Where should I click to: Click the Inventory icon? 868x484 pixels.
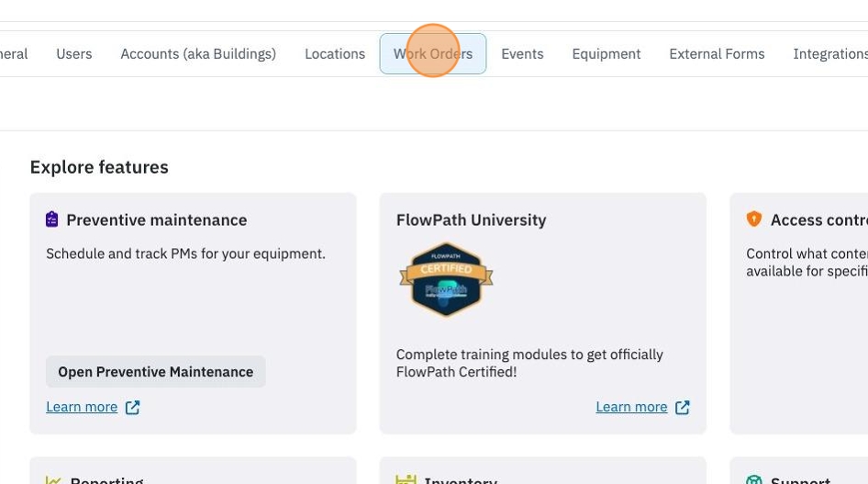pyautogui.click(x=406, y=479)
